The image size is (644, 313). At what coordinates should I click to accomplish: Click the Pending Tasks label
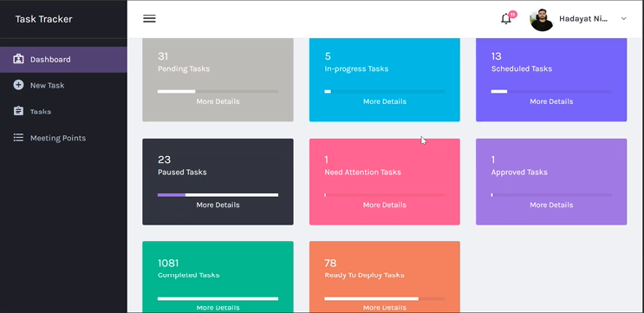[184, 68]
